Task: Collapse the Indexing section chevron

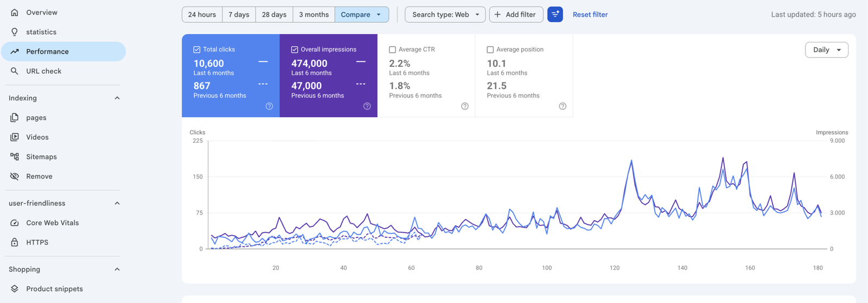Action: tap(117, 98)
